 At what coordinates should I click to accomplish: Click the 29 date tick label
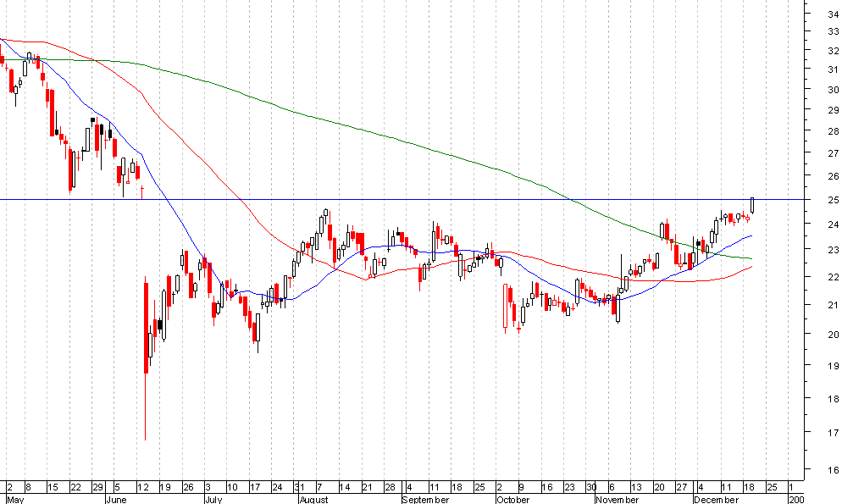pos(97,487)
